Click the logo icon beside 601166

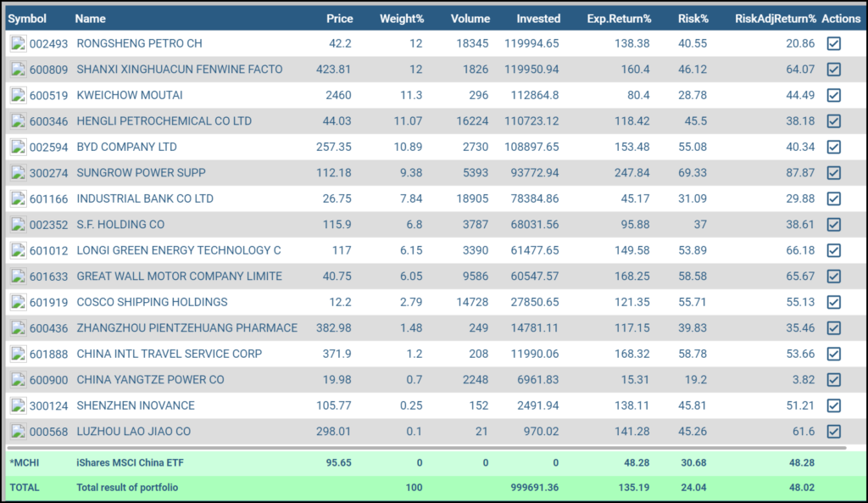click(x=18, y=198)
